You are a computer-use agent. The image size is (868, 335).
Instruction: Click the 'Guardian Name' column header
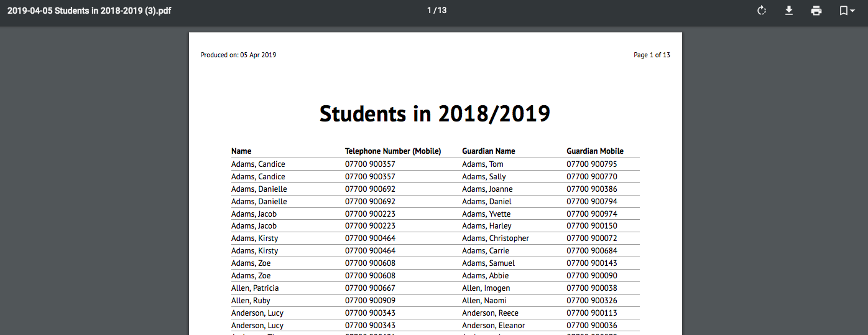click(x=488, y=151)
